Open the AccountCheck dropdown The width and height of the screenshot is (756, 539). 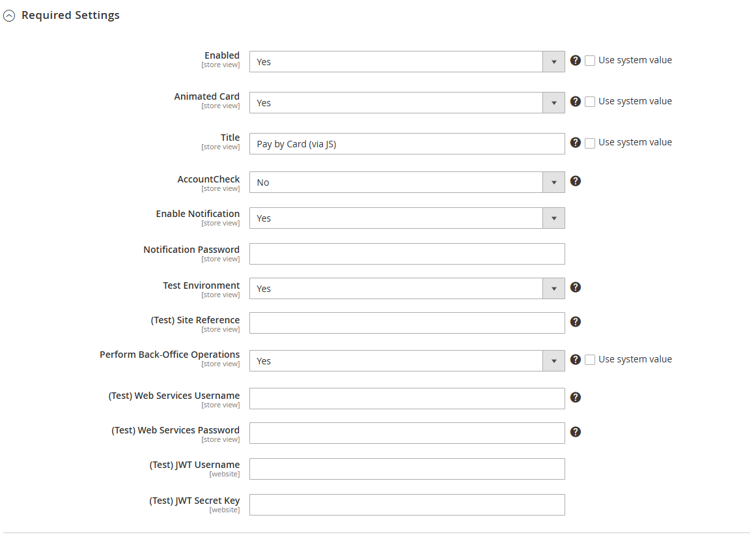coord(407,182)
